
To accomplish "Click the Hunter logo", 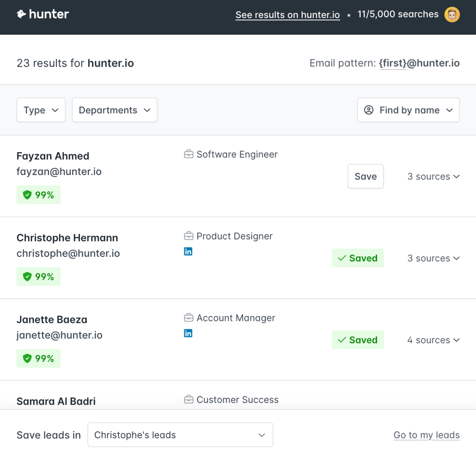I will tap(43, 14).
